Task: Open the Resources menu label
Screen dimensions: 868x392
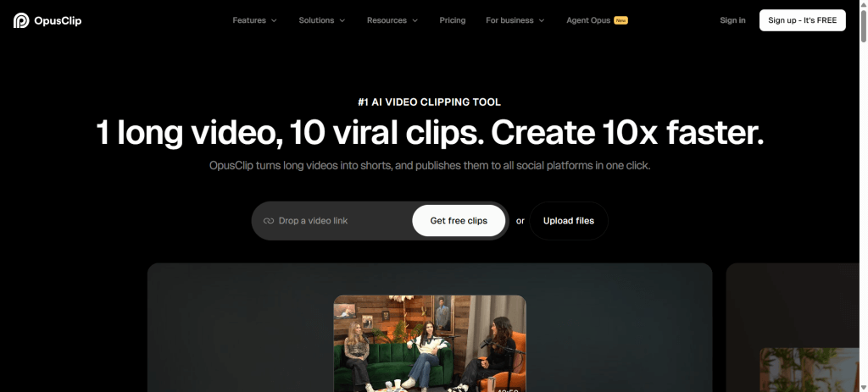Action: point(387,20)
